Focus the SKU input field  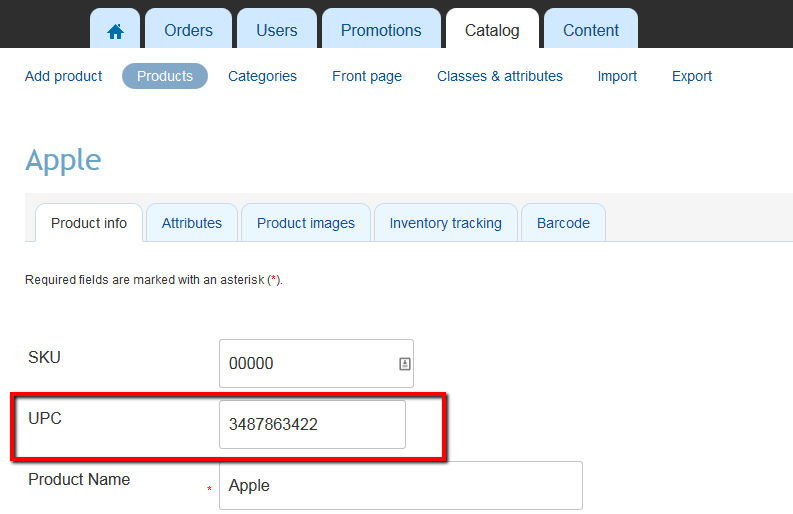tap(316, 363)
